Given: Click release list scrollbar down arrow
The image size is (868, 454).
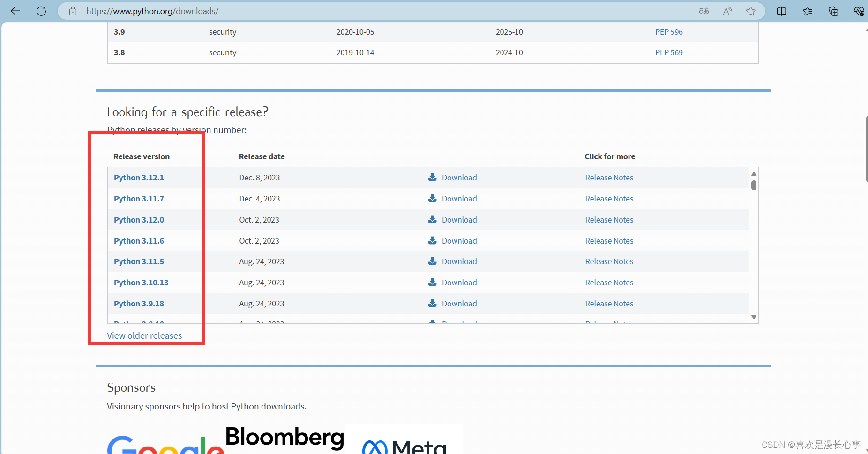Looking at the screenshot, I should point(754,317).
